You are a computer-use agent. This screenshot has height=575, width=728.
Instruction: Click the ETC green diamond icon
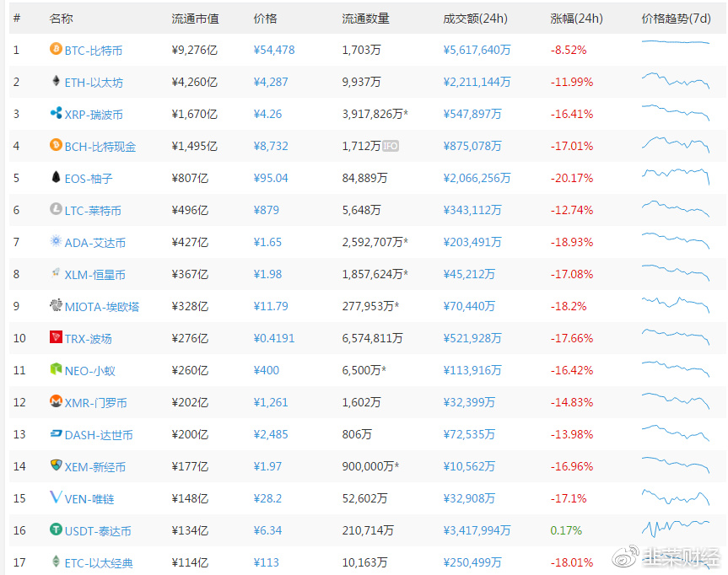click(x=56, y=561)
